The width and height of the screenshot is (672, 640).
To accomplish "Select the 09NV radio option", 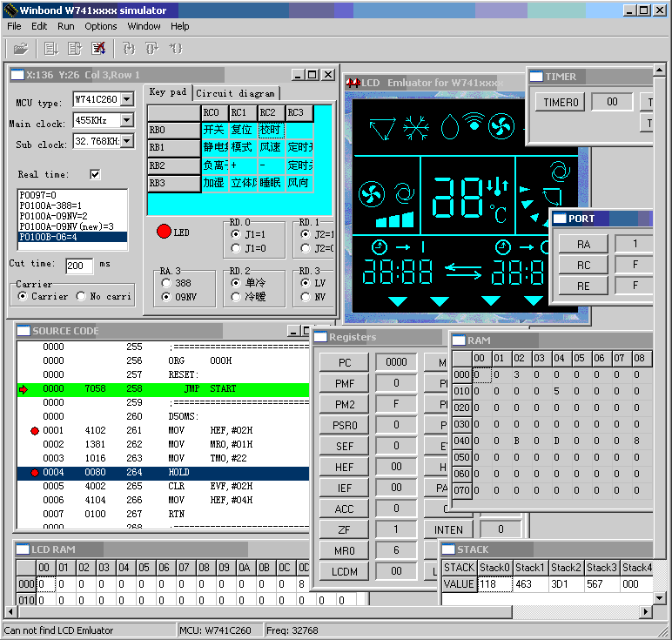I will click(x=166, y=297).
